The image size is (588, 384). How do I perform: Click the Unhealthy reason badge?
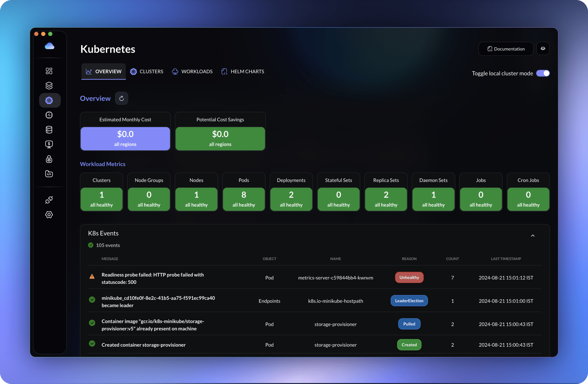pos(409,278)
